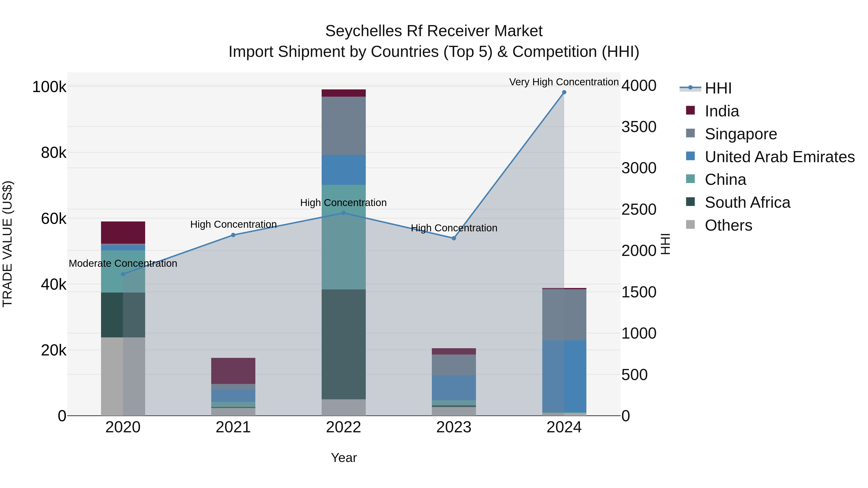The width and height of the screenshot is (868, 488).
Task: Click the 2021 HHI data point marker
Action: click(x=233, y=235)
